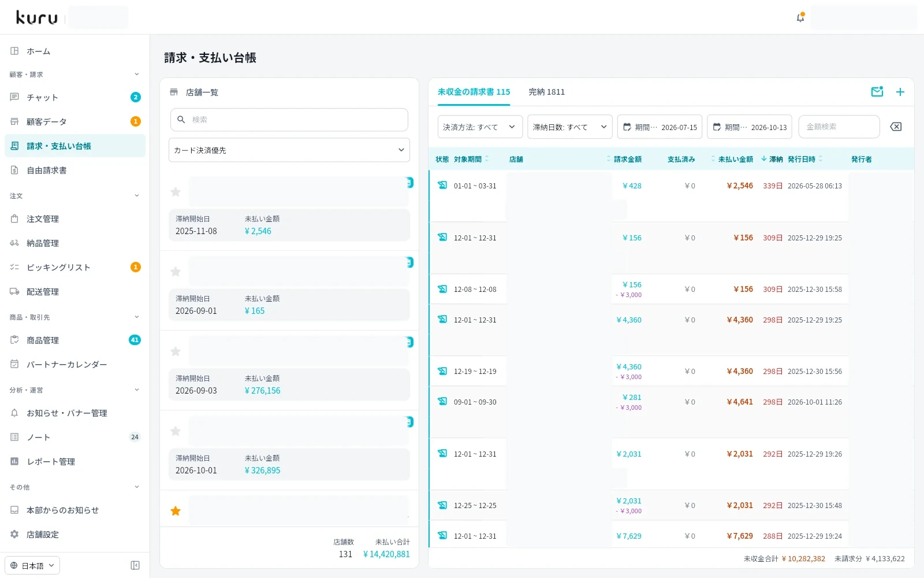Open レポート管理 in the sidebar
The width and height of the screenshot is (924, 578).
75,461
